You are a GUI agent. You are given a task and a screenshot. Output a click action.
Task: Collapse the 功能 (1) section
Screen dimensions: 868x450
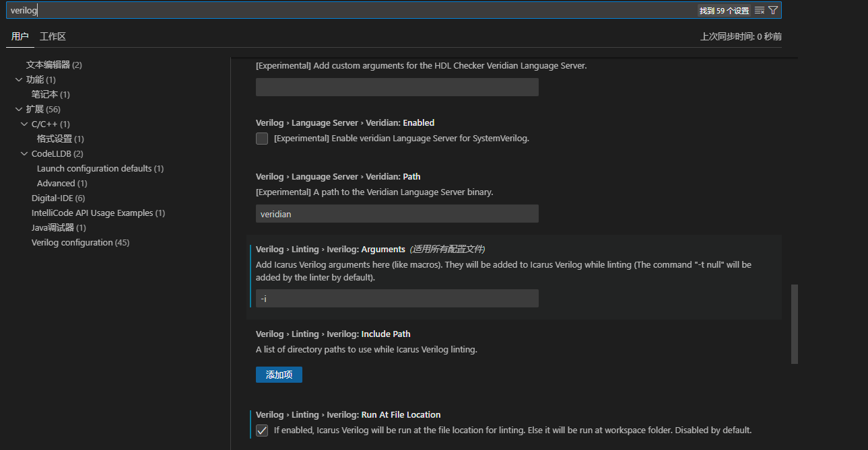19,79
